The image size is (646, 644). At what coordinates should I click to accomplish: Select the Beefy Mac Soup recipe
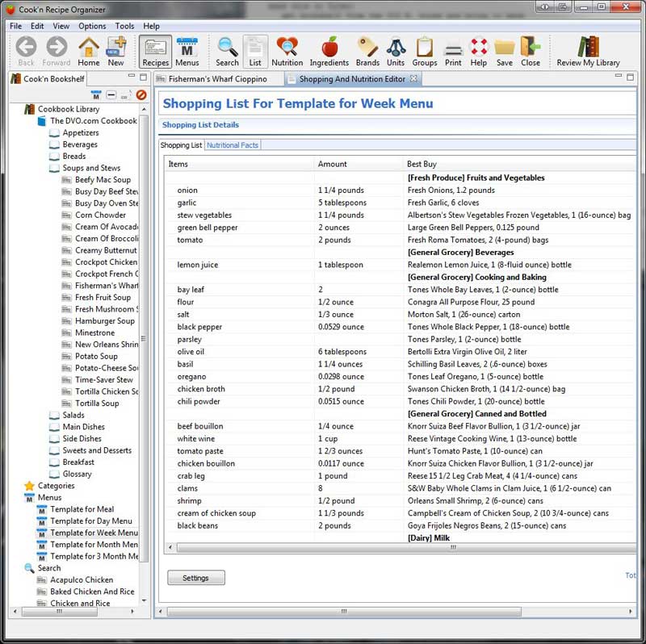[103, 179]
